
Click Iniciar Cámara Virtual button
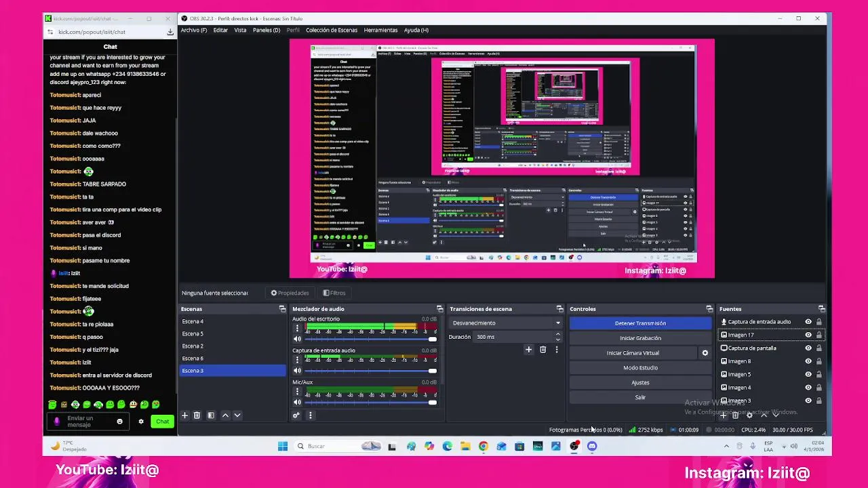[633, 353]
